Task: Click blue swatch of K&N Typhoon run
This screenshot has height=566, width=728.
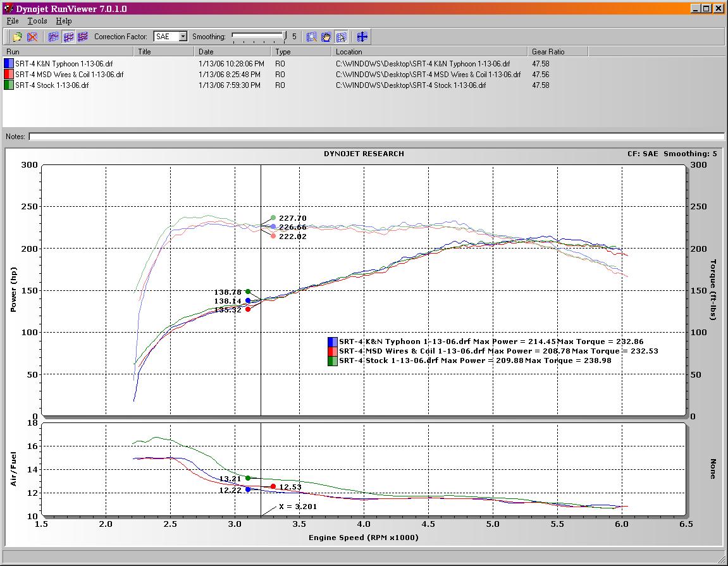Action: pos(8,64)
